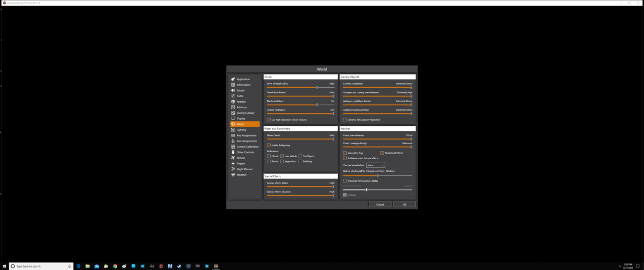This screenshot has width=644, height=270.
Task: Adjust weather change rate slider
Action: click(x=377, y=175)
